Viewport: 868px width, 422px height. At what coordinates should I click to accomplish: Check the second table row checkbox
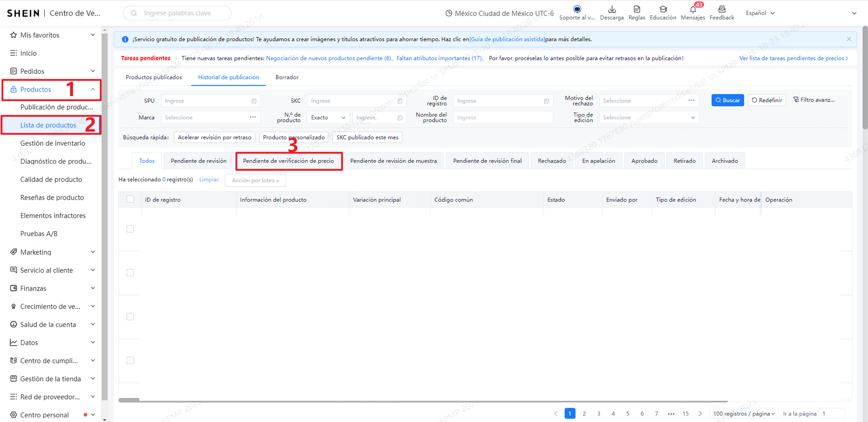pyautogui.click(x=130, y=273)
